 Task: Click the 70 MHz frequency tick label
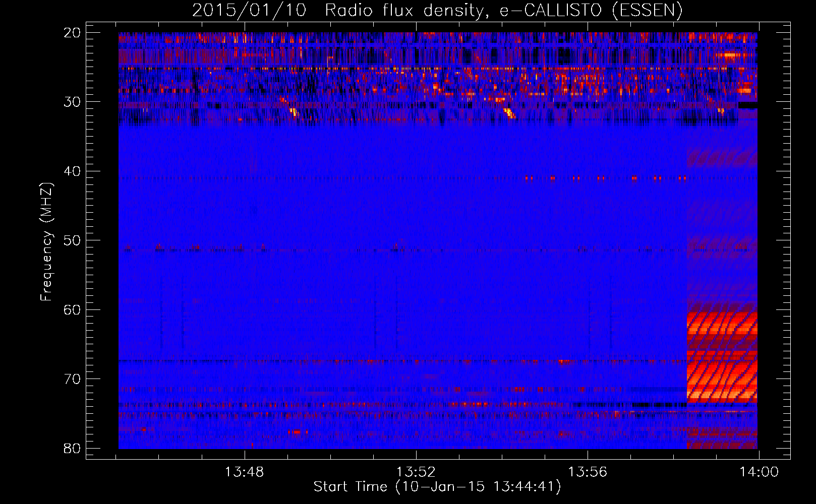73,379
